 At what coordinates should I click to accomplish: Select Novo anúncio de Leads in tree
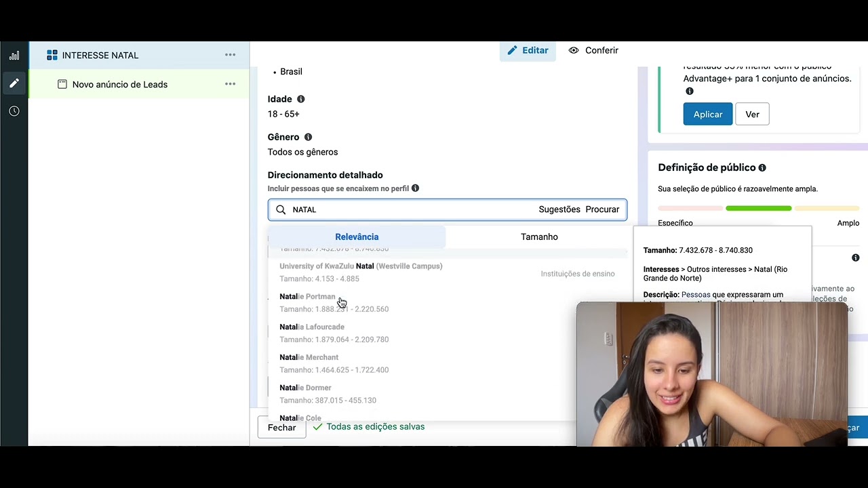point(139,85)
